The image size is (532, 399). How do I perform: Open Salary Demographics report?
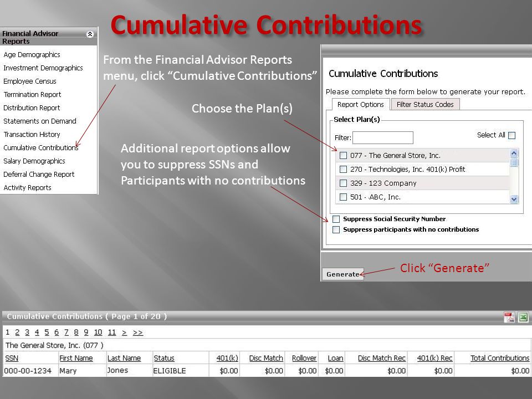[34, 161]
